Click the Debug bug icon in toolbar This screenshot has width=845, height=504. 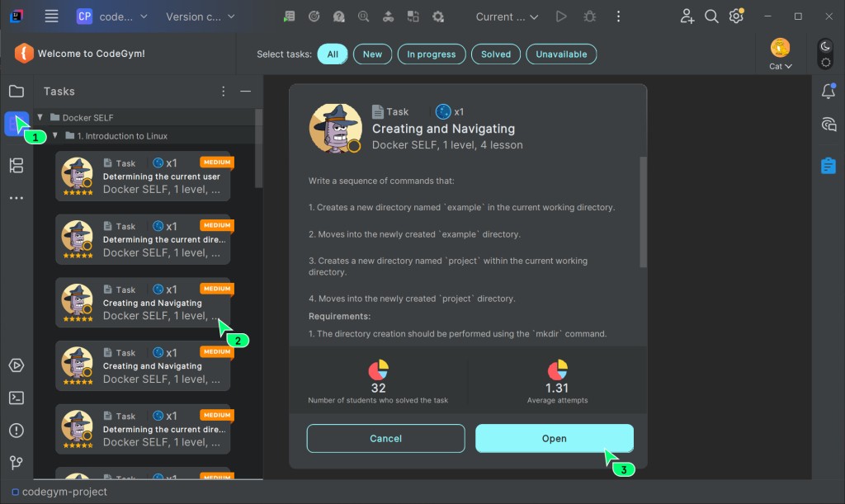pyautogui.click(x=589, y=16)
